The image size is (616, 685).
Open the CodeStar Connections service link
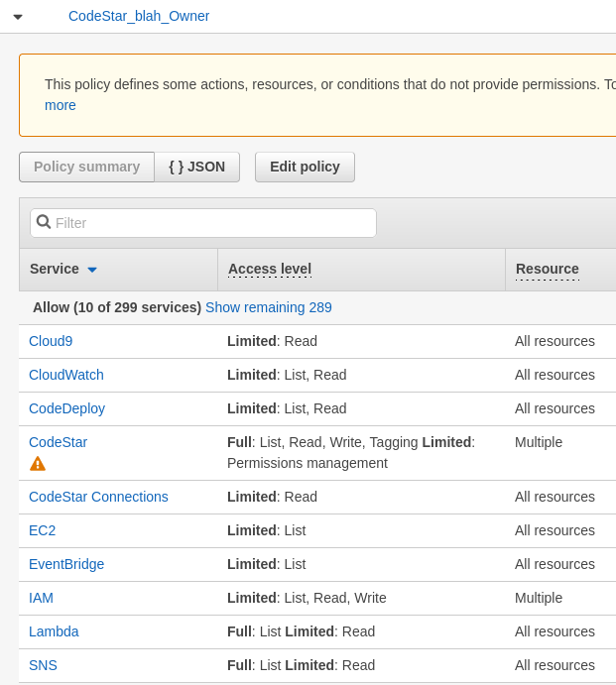(98, 497)
